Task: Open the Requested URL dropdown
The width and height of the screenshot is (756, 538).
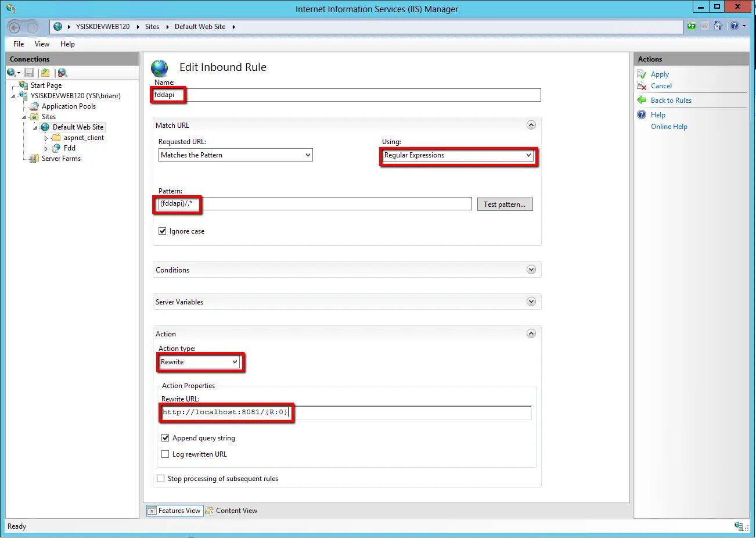Action: click(236, 155)
